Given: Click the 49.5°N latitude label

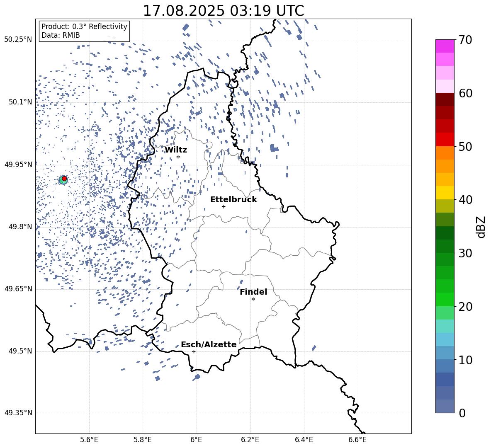Looking at the screenshot, I should 20,351.
